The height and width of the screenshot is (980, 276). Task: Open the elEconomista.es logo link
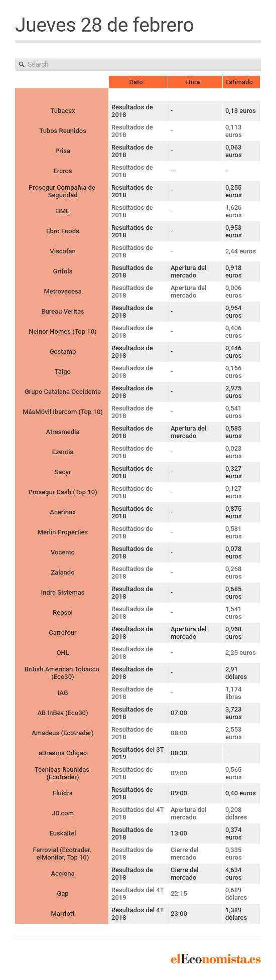coord(216,958)
